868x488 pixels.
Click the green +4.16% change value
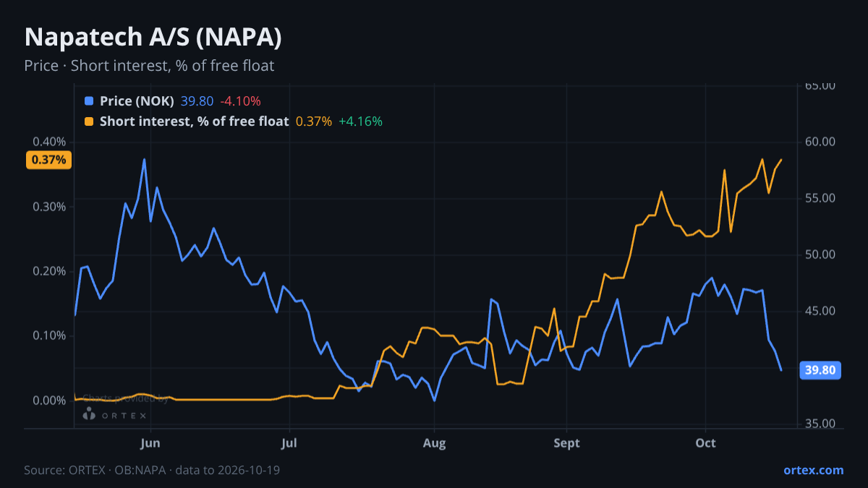click(360, 121)
